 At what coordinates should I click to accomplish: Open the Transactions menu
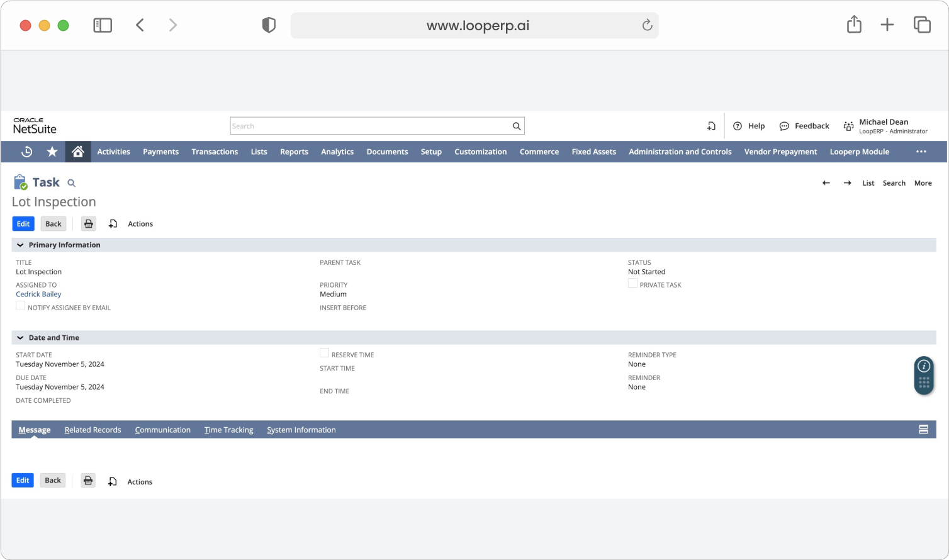[215, 152]
